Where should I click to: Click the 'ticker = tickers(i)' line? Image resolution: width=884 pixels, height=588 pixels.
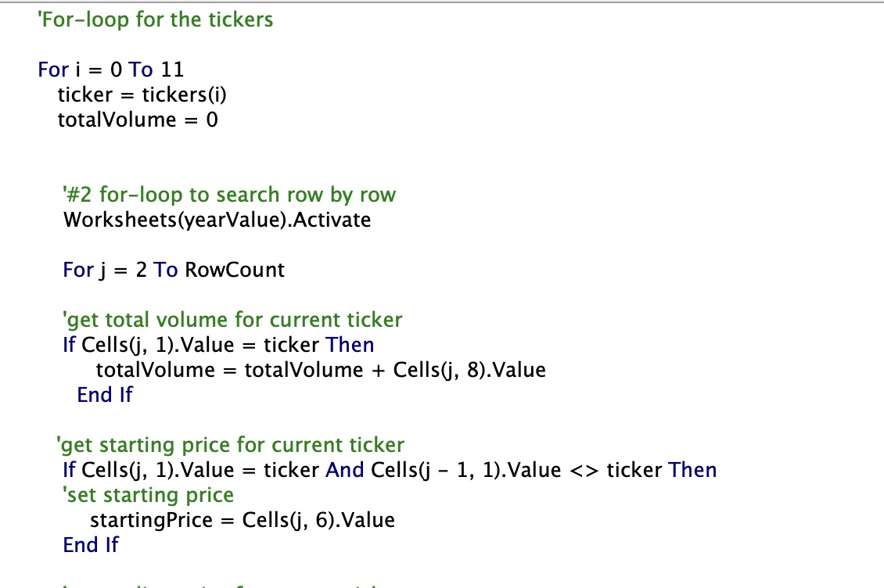tap(142, 95)
